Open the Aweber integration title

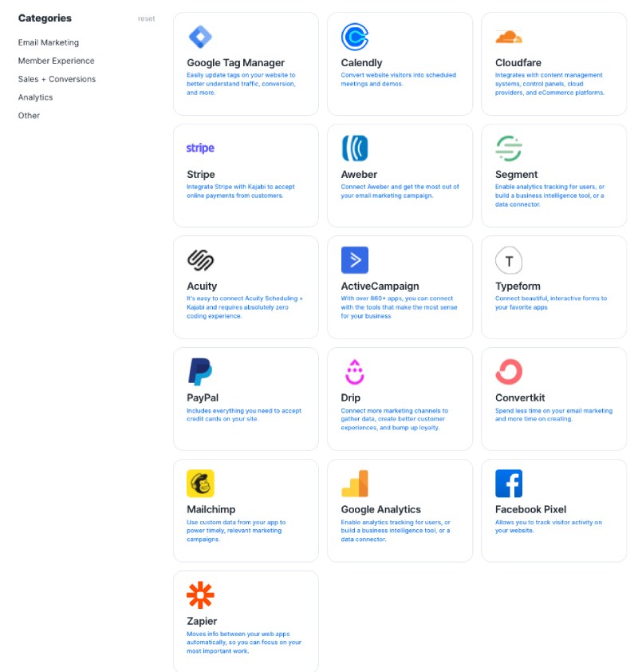click(x=359, y=175)
